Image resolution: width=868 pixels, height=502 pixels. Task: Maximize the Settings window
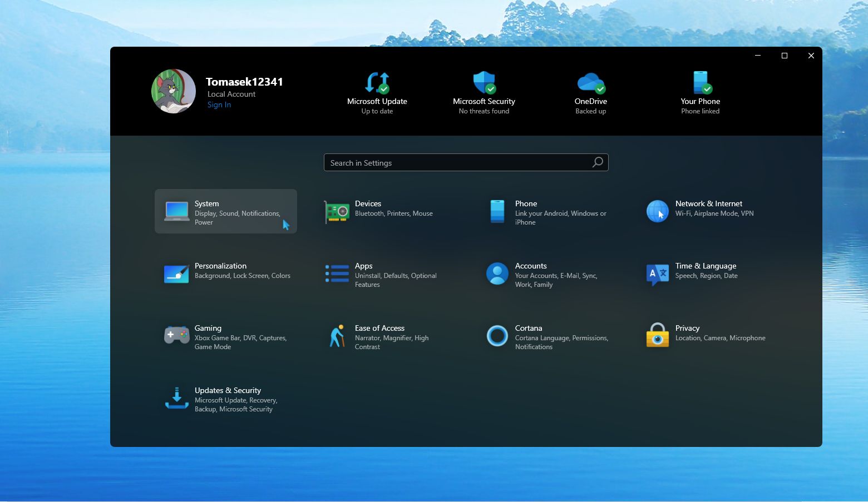[785, 56]
